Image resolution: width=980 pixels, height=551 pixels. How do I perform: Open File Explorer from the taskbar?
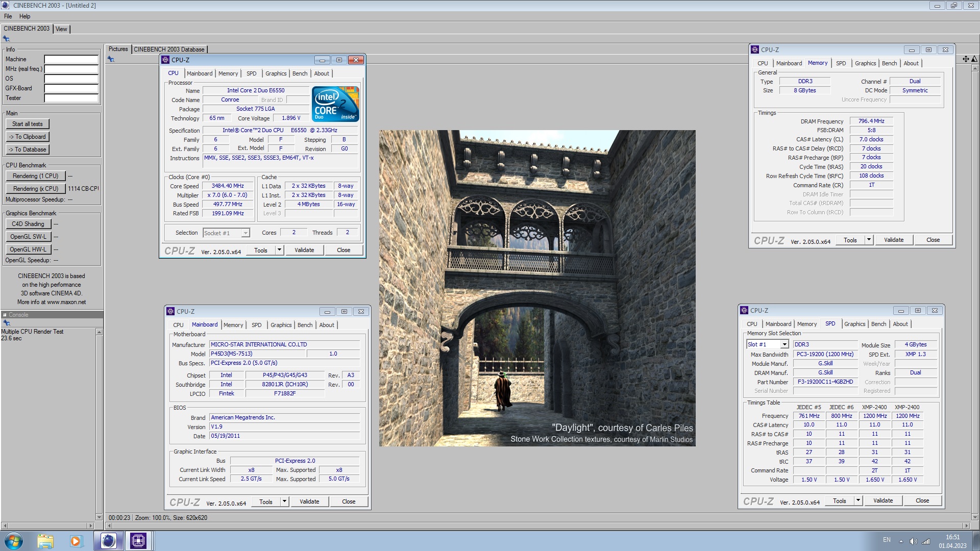pyautogui.click(x=45, y=541)
